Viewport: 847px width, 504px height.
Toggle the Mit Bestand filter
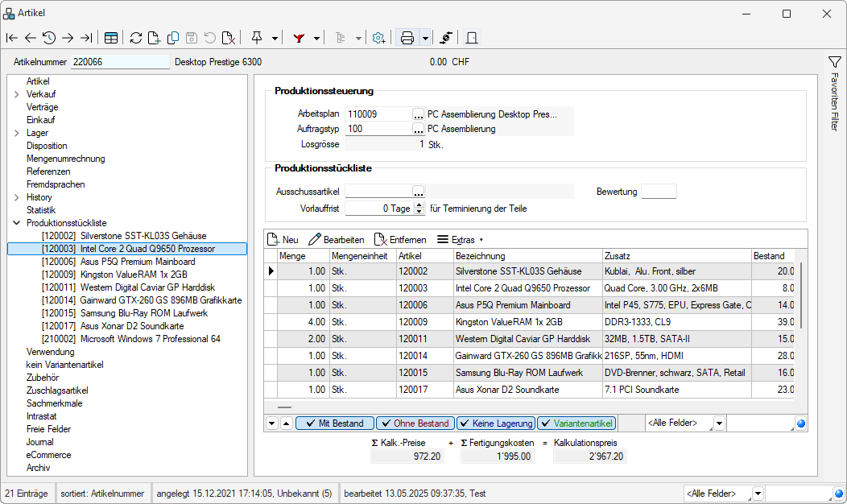pyautogui.click(x=334, y=423)
